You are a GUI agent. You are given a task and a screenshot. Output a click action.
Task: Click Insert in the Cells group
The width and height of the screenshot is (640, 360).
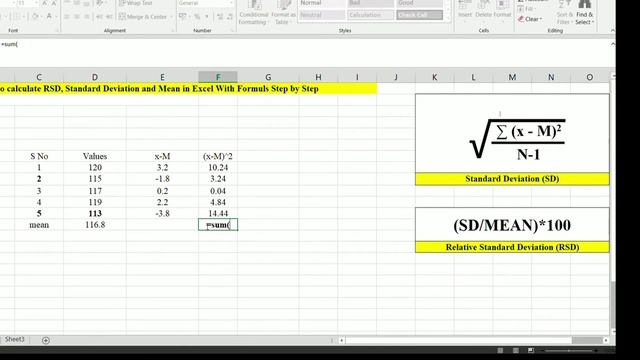pos(465,10)
